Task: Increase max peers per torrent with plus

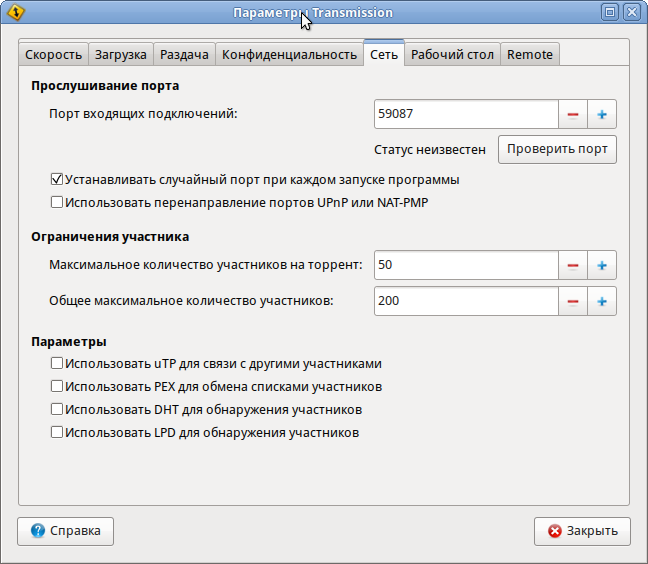Action: [602, 265]
